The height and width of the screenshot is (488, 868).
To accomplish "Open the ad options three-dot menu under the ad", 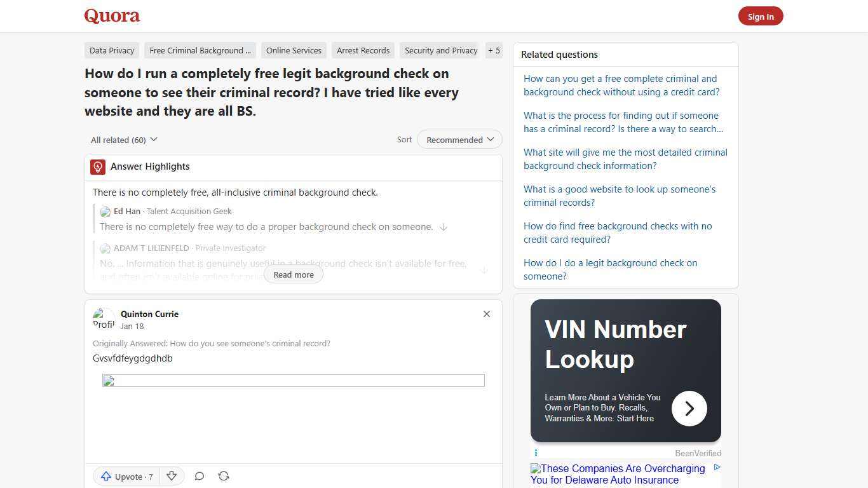I will point(536,452).
